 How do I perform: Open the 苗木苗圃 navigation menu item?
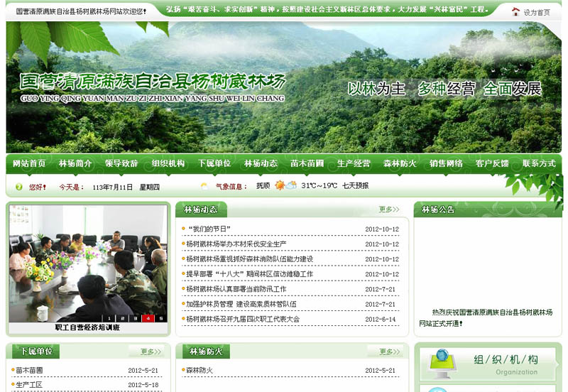coord(307,163)
